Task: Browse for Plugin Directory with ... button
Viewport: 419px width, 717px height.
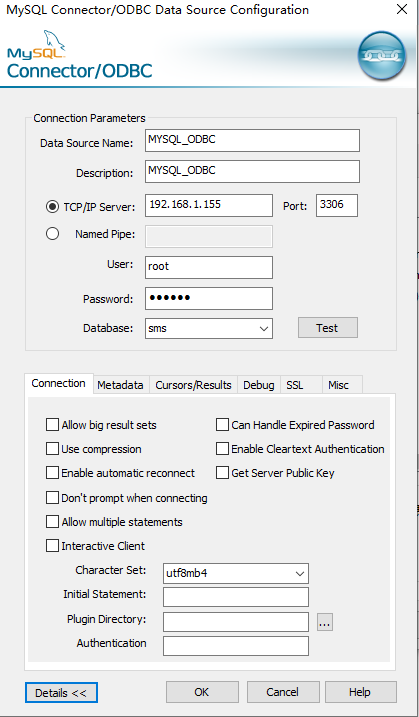Action: [325, 622]
